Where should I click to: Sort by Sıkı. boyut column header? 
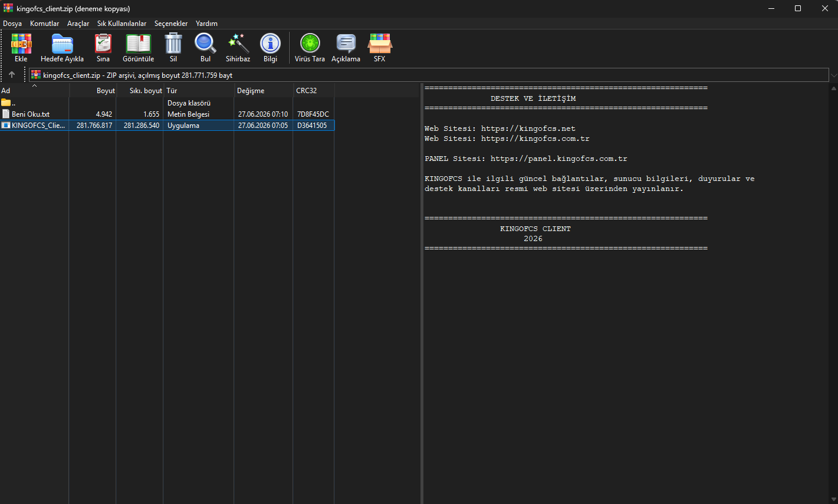point(140,90)
